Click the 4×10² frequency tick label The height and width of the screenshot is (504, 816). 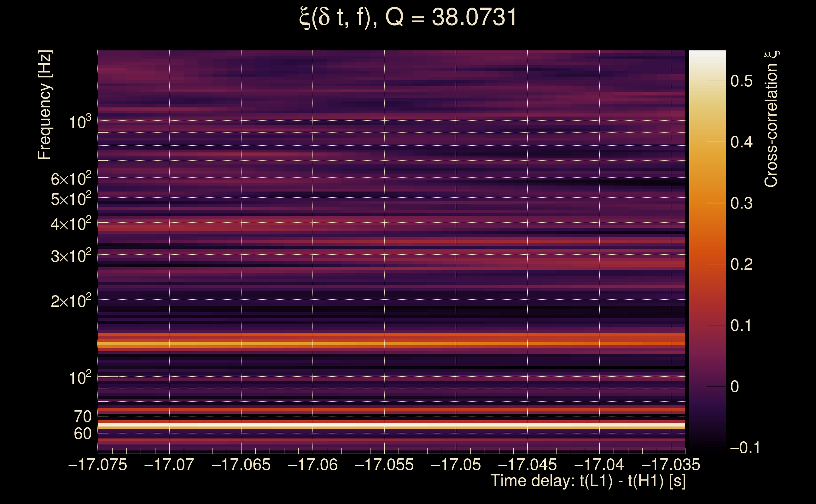[71, 224]
